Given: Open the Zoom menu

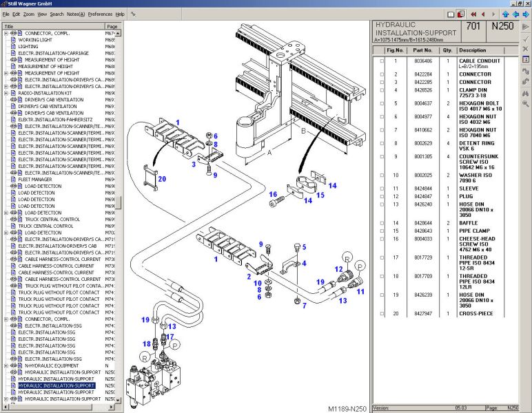Looking at the screenshot, I should [28, 14].
